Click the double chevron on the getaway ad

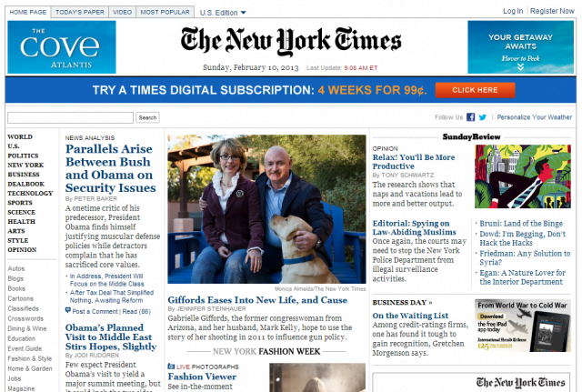point(520,66)
